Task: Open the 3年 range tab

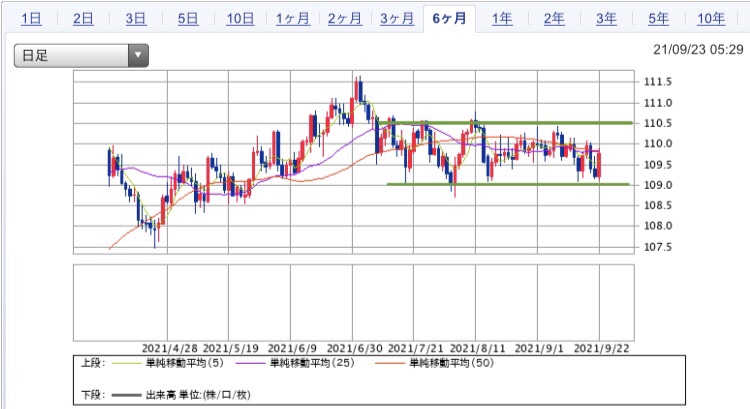Action: click(x=605, y=19)
